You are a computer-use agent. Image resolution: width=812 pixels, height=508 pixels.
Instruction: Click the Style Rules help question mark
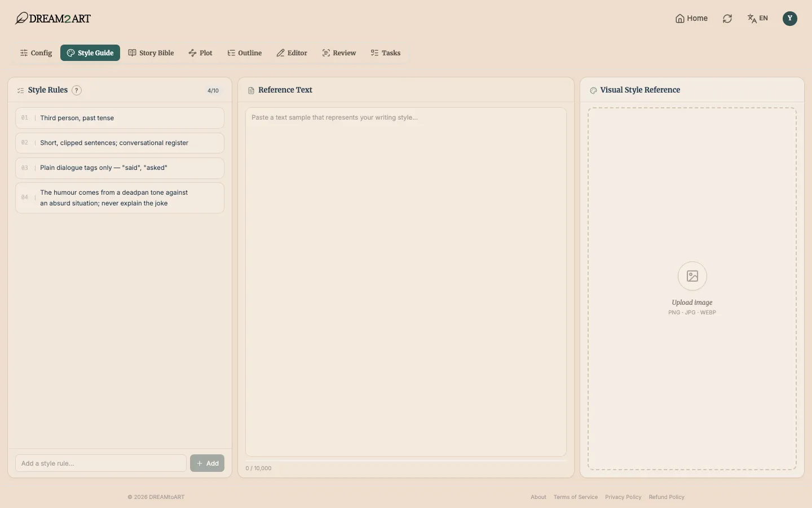[77, 90]
